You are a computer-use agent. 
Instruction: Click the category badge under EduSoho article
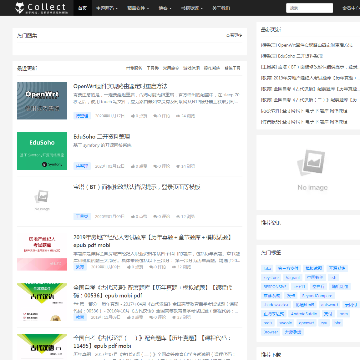click(82, 166)
